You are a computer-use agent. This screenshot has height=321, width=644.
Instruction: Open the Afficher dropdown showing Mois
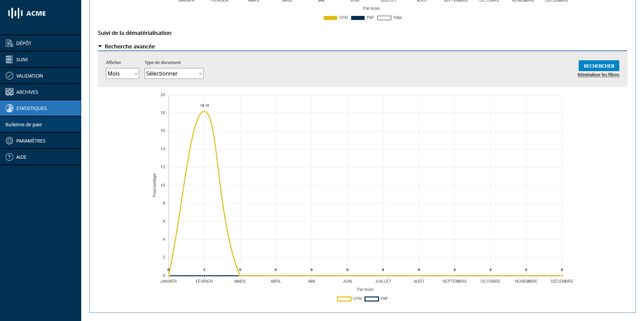click(122, 73)
